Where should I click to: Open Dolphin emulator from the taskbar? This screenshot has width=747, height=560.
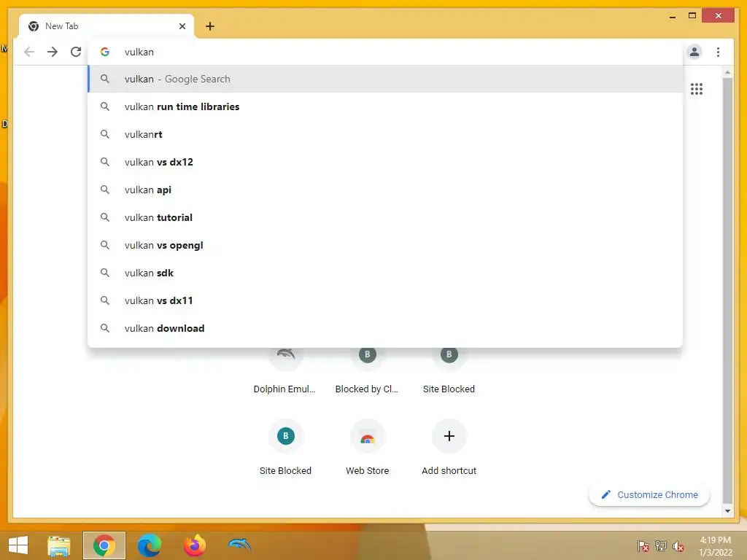point(239,545)
